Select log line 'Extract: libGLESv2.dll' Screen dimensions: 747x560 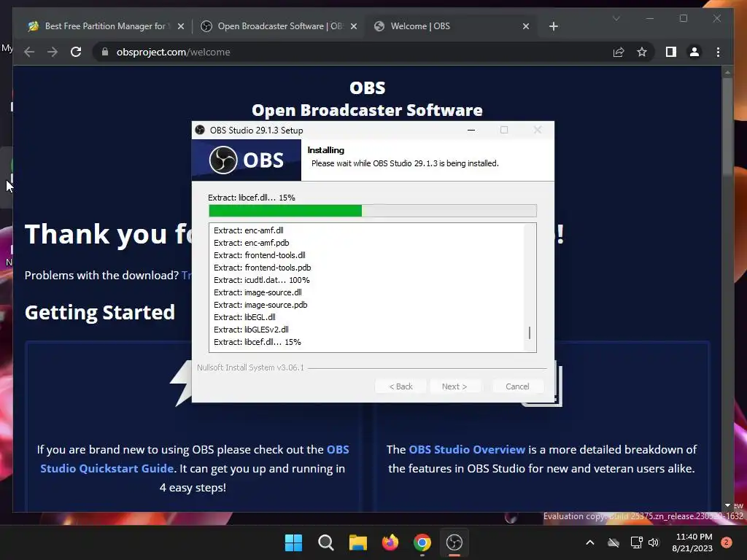pos(251,330)
